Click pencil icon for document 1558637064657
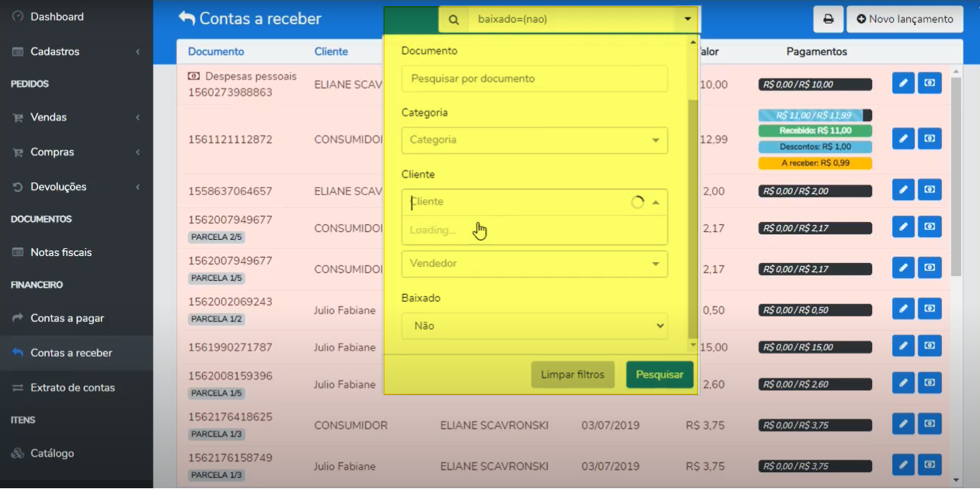This screenshot has width=980, height=491. click(x=903, y=189)
